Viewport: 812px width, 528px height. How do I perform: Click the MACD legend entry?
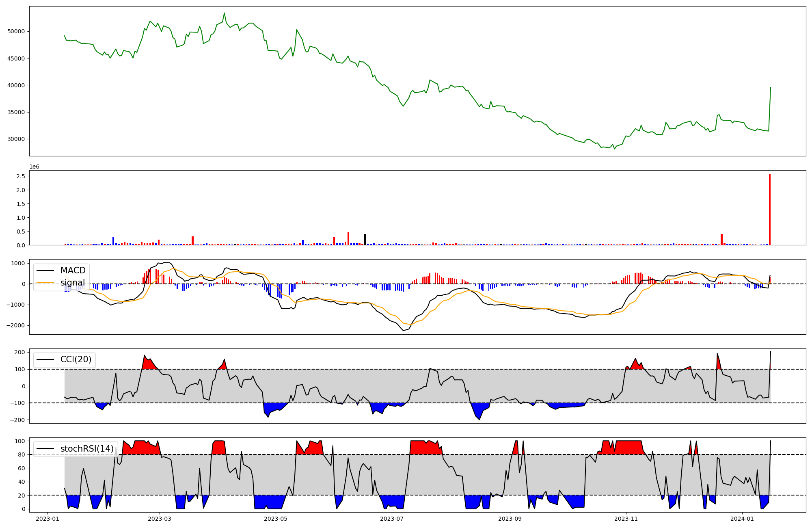73,270
